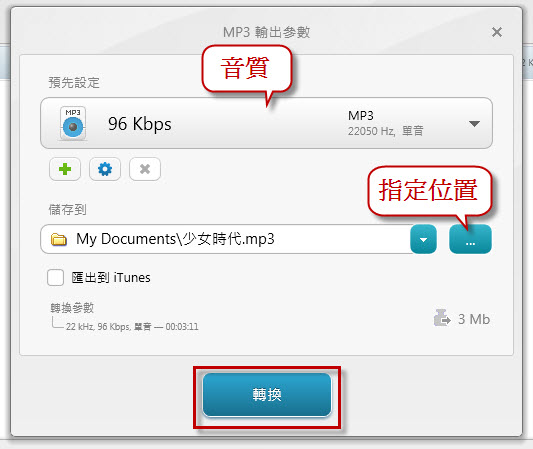Expand the save location history dropdown
Viewport: 533px width, 449px height.
click(x=423, y=239)
